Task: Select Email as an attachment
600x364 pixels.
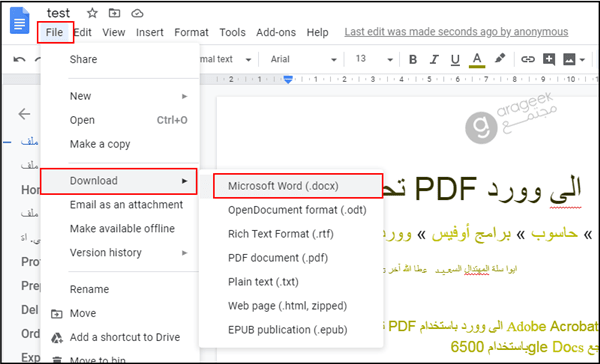Action: point(119,205)
